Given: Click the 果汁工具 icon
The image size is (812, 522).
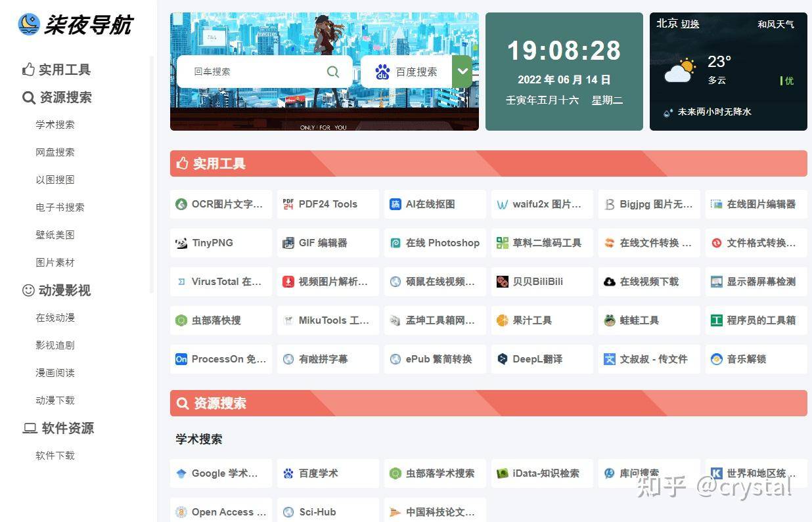Looking at the screenshot, I should tap(503, 320).
